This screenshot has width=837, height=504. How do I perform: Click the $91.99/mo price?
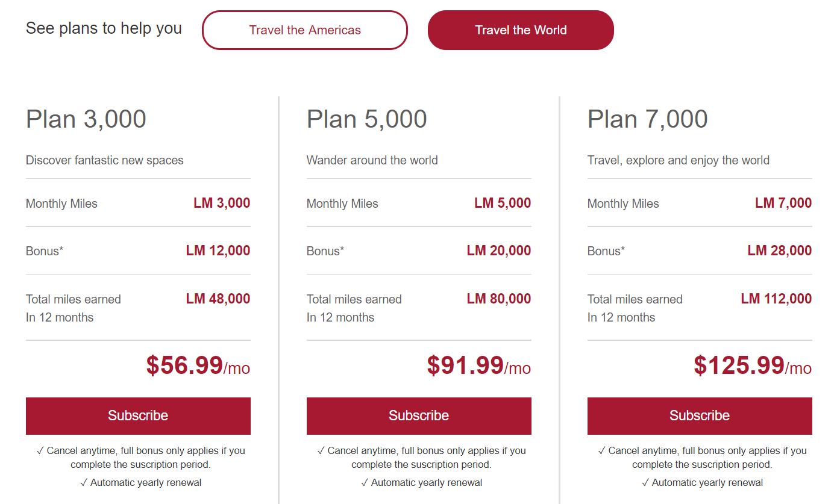[x=478, y=366]
